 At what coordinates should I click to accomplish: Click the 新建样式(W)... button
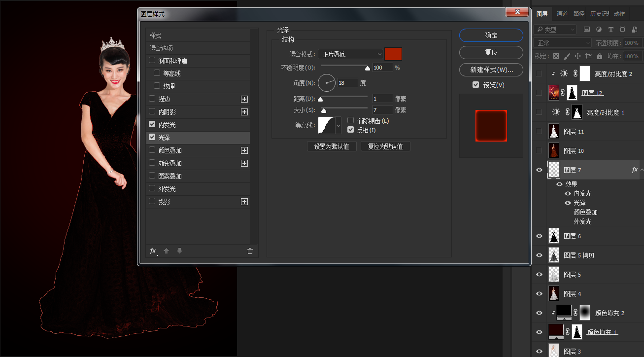click(491, 70)
